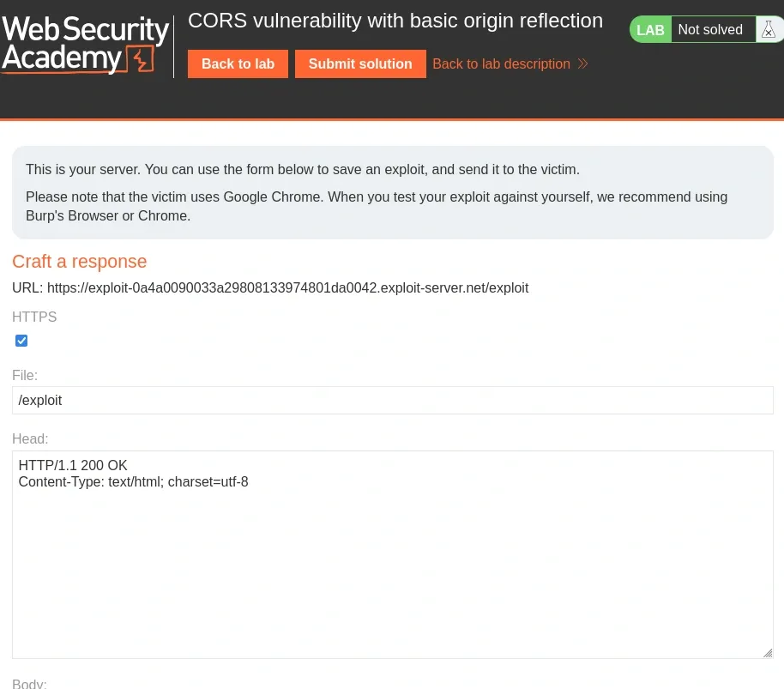Click the Body: field label
The width and height of the screenshot is (784, 689).
pyautogui.click(x=29, y=684)
